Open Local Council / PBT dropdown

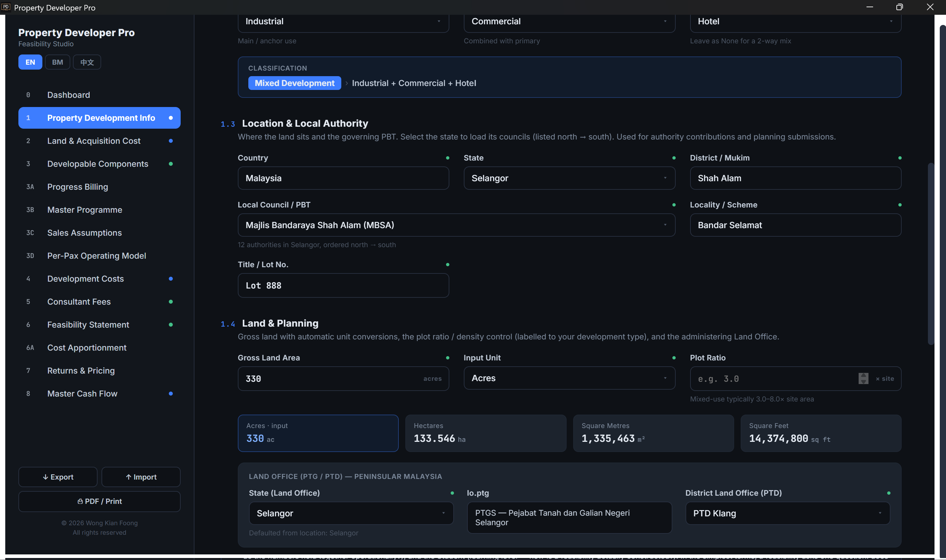tap(456, 225)
